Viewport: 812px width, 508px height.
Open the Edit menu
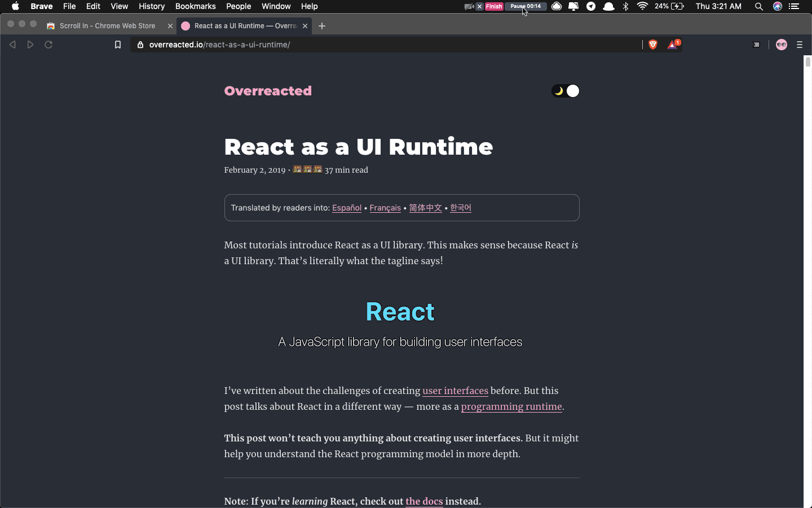pyautogui.click(x=93, y=6)
